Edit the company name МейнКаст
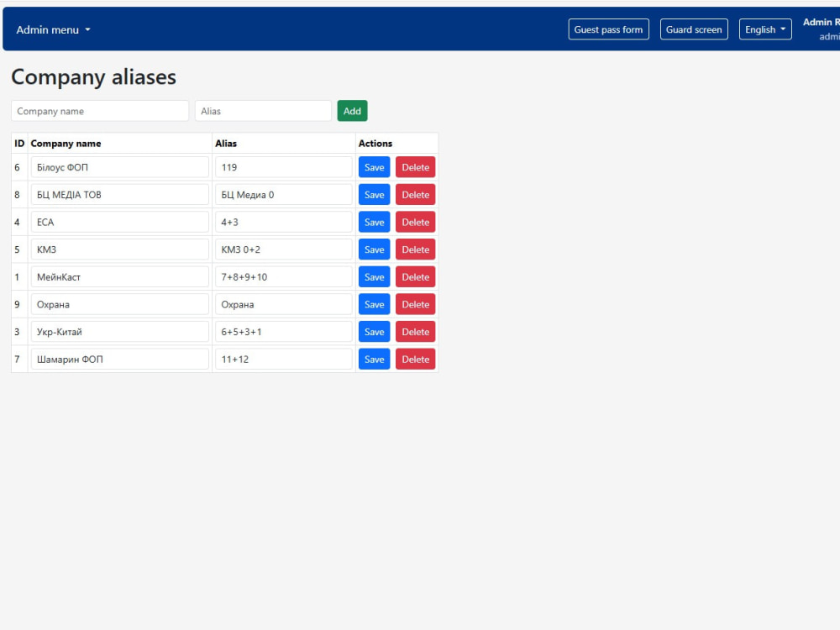Screen dimensions: 840x630 pyautogui.click(x=119, y=277)
